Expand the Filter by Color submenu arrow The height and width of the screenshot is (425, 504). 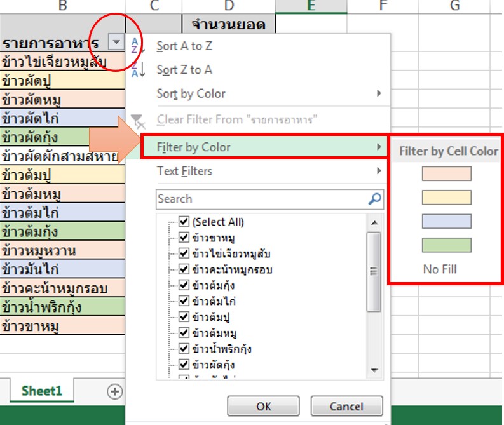coord(379,147)
